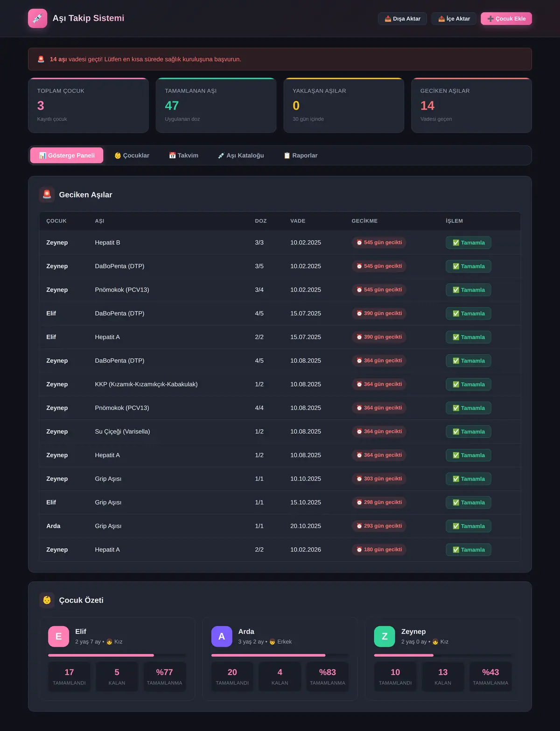Click the baby icon beside Çocuk Özeti heading
The image size is (560, 731).
click(47, 600)
